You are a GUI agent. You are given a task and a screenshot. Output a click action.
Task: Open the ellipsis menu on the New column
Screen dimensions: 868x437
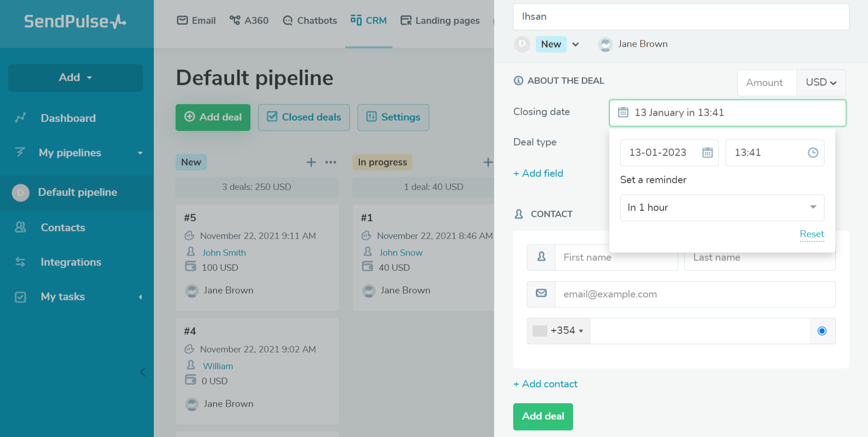(331, 162)
